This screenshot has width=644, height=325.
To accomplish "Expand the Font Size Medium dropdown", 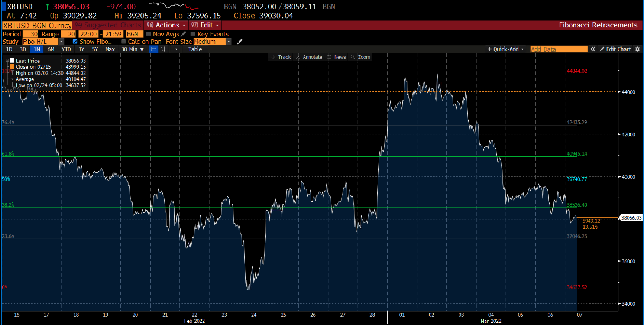I will point(229,42).
